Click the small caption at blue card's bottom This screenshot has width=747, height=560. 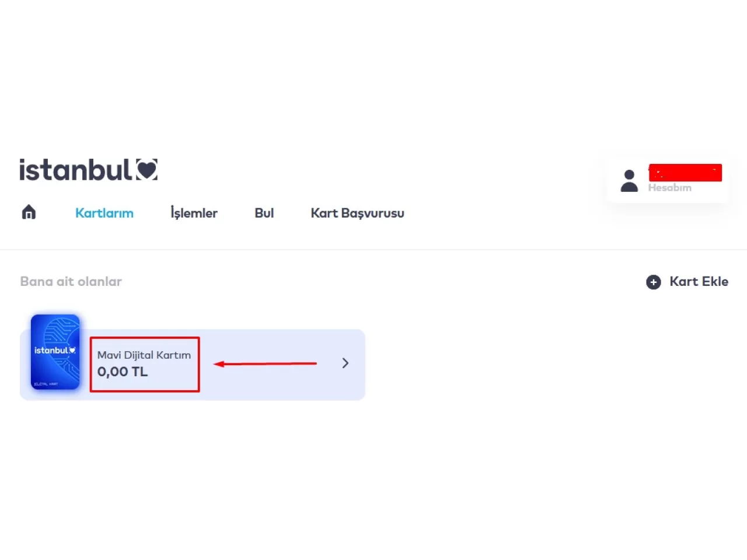46,384
